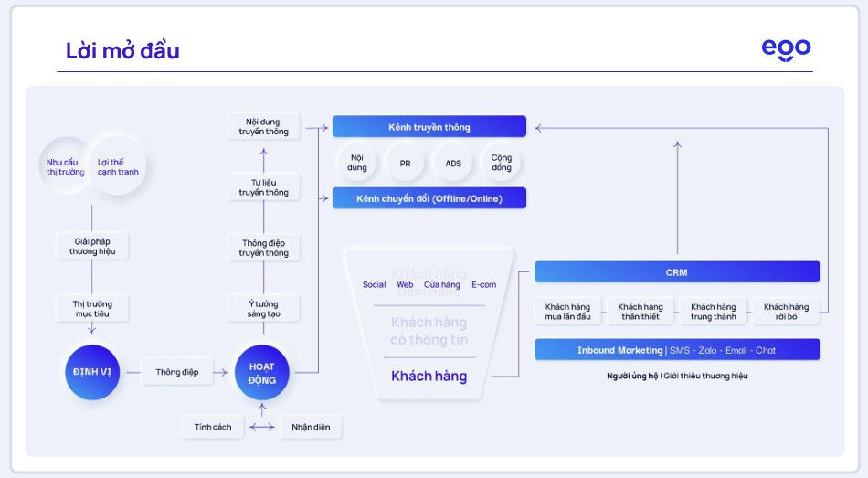This screenshot has width=868, height=478.
Task: Click the Ý tưởng sáng tạo box
Action: tap(264, 309)
